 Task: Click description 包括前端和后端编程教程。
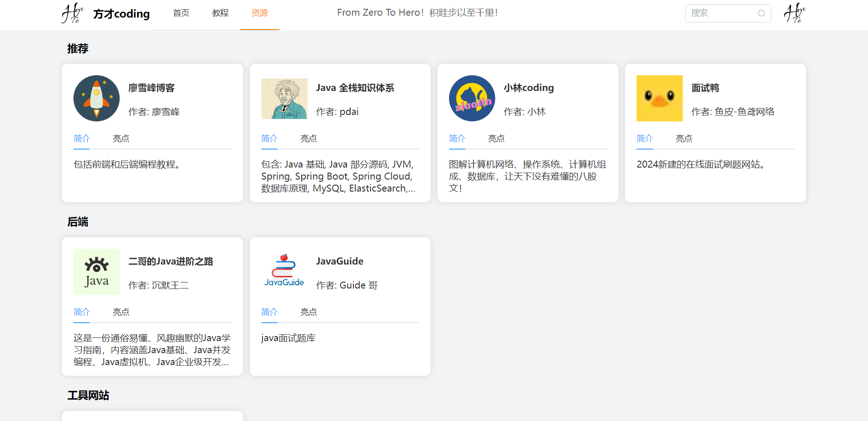(x=127, y=164)
